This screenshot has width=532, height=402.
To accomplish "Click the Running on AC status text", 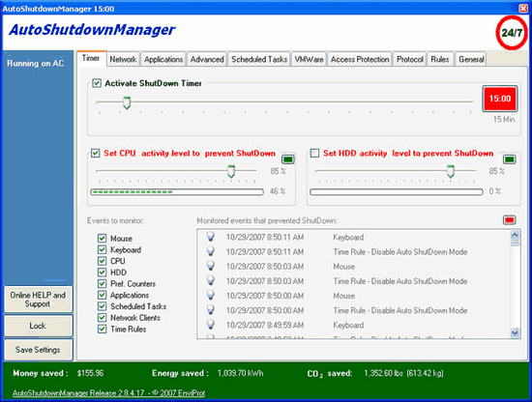I will point(35,64).
